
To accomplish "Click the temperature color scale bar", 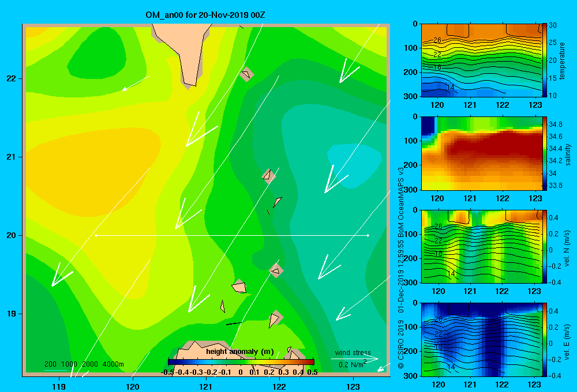I will pos(545,61).
